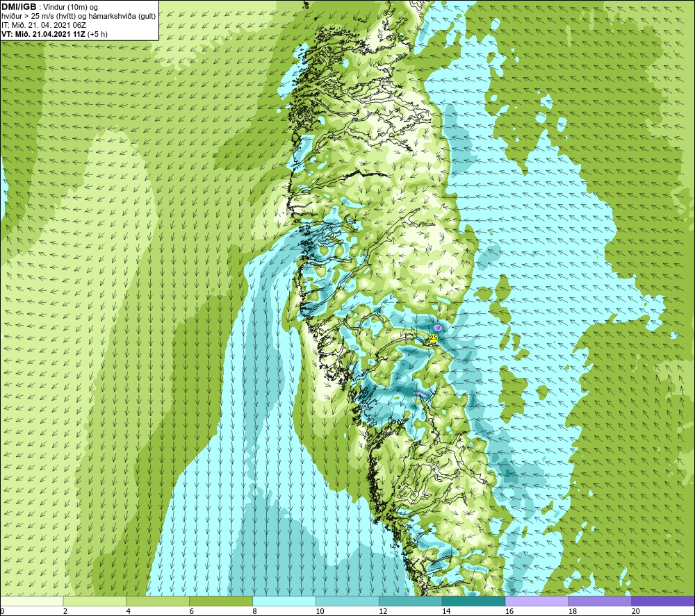
Task: Click the legend tick label 6
Action: click(192, 612)
